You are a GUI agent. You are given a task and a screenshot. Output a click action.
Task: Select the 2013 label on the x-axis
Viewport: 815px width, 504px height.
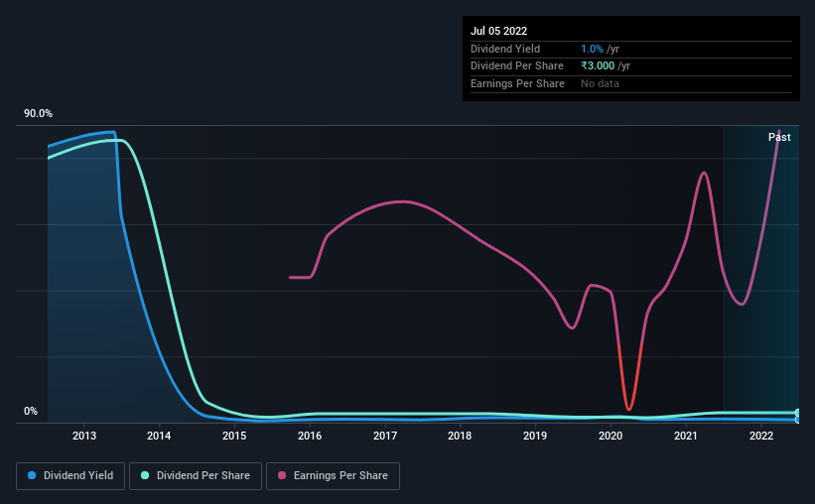(84, 436)
